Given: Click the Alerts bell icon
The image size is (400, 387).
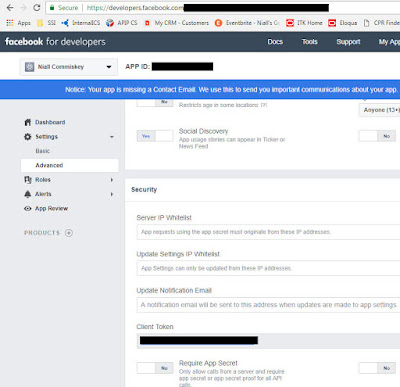Looking at the screenshot, I should point(28,194).
